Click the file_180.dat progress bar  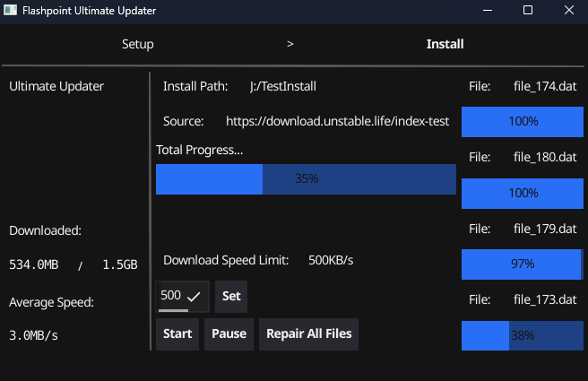click(523, 193)
